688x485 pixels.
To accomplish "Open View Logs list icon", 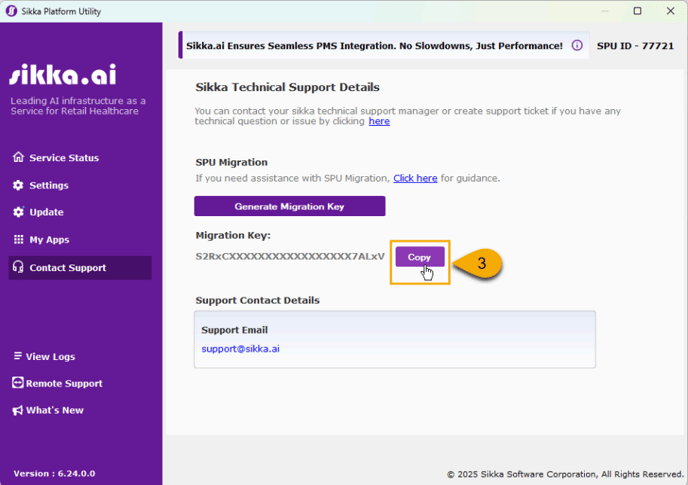I will (x=18, y=357).
